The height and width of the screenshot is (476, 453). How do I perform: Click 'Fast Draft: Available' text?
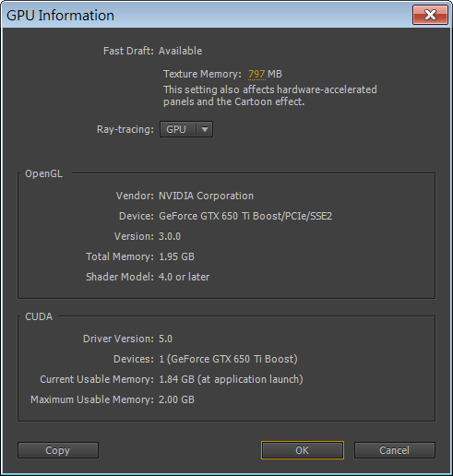[x=152, y=51]
